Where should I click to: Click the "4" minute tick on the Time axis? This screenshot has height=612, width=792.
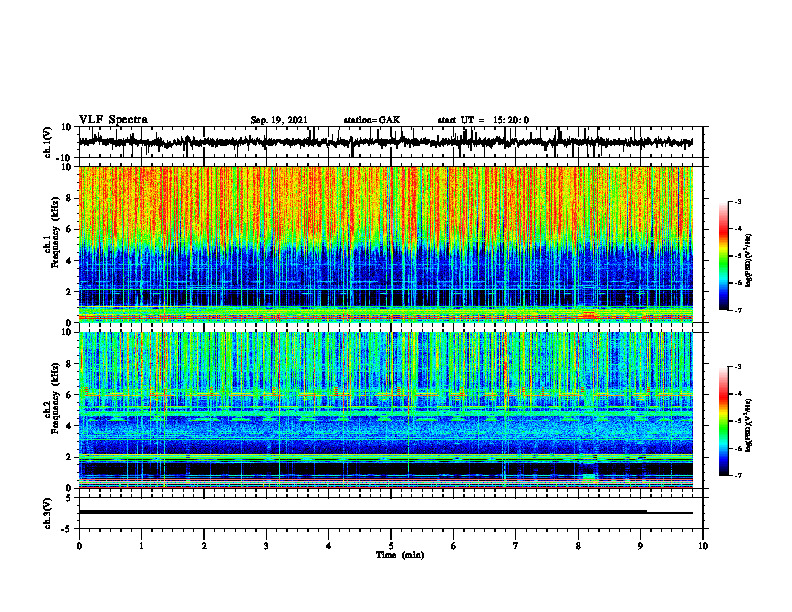329,546
